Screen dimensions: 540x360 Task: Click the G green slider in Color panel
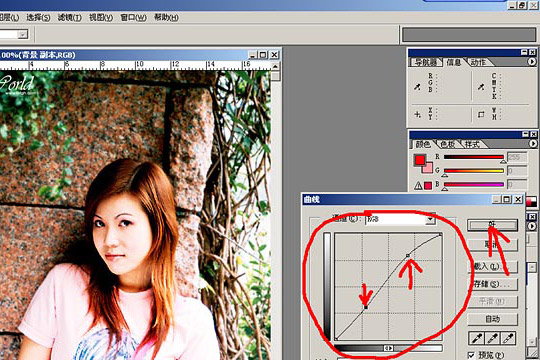click(x=474, y=171)
